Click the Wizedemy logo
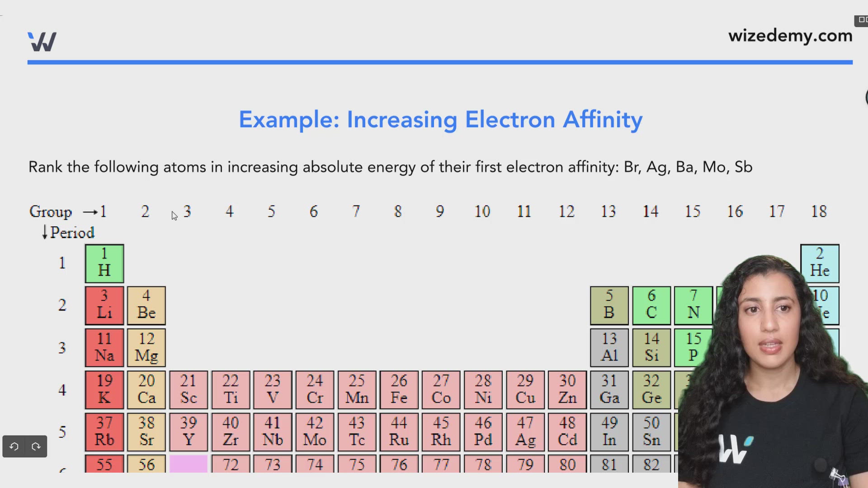The height and width of the screenshot is (488, 868). pyautogui.click(x=41, y=41)
